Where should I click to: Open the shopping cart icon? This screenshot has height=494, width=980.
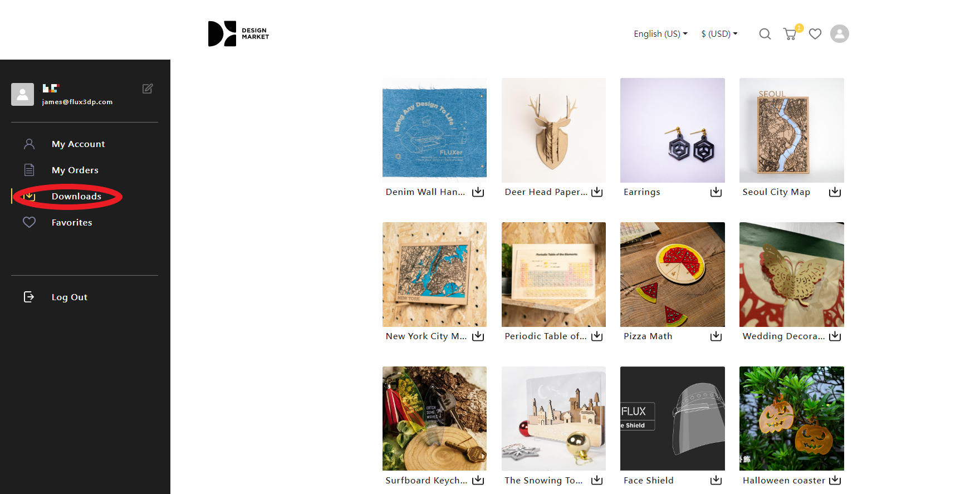pyautogui.click(x=790, y=34)
